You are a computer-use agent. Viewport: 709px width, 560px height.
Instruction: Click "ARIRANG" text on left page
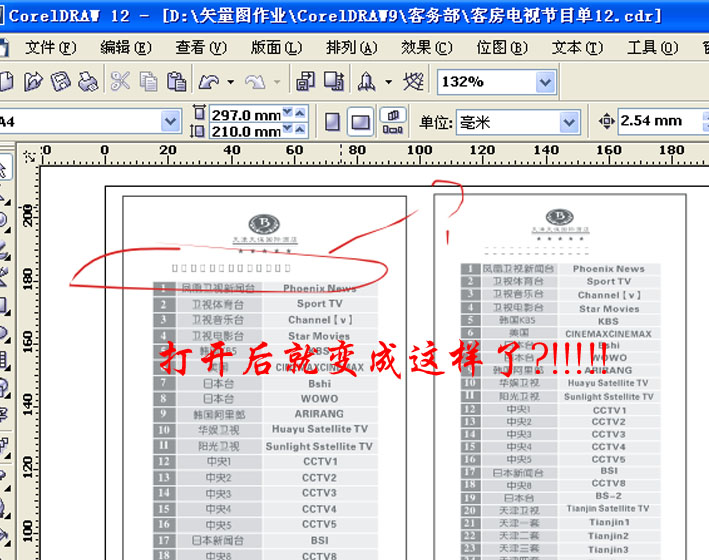[x=319, y=414]
